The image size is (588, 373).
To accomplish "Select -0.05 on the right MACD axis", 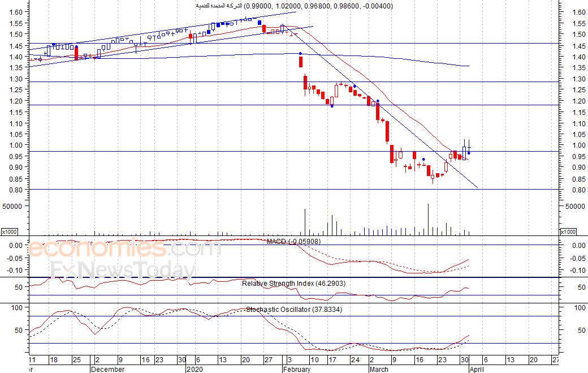I will (x=578, y=258).
